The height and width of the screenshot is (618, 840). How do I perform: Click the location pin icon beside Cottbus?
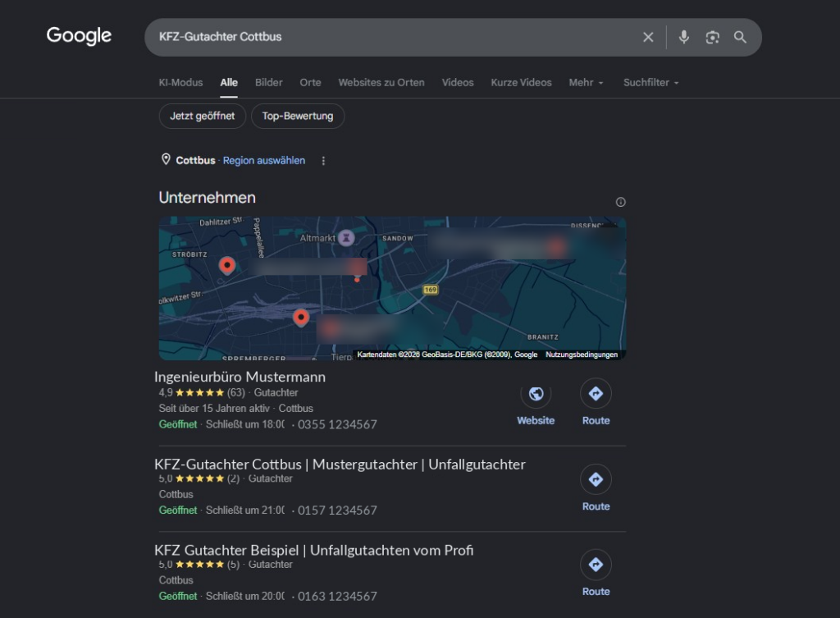pos(166,159)
